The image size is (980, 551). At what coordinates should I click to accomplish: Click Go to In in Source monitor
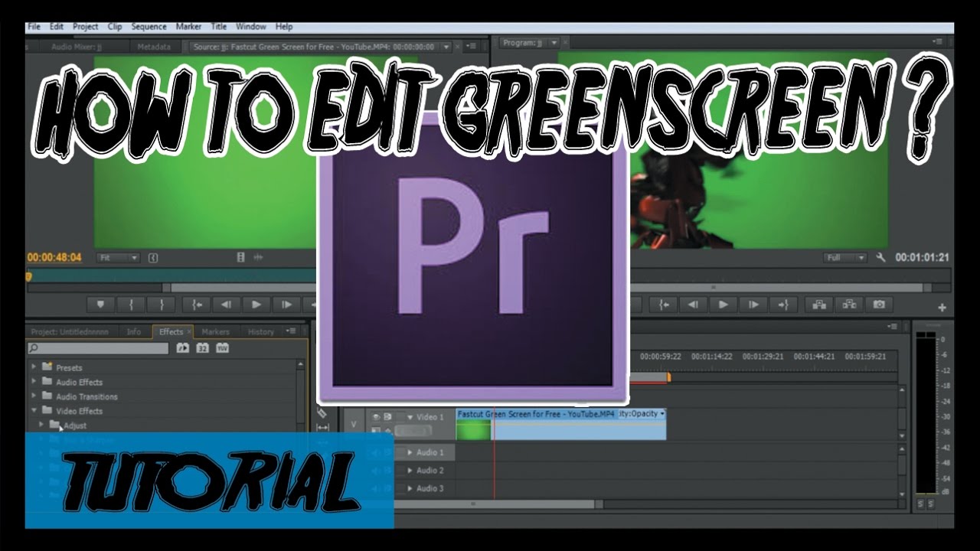(x=197, y=305)
